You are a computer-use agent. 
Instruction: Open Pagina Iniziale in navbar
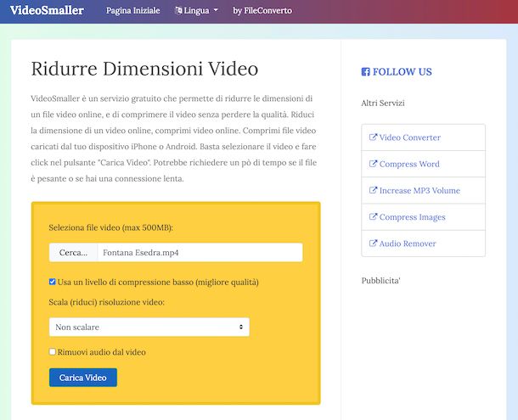[x=132, y=10]
